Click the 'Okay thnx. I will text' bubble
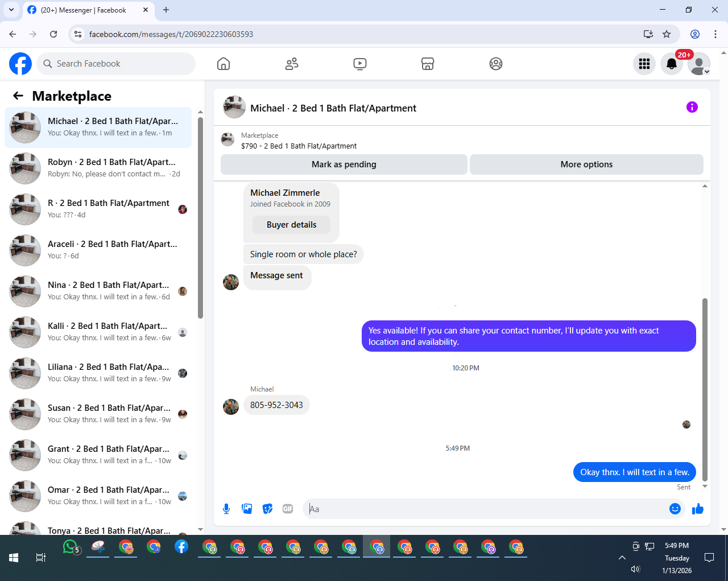 (635, 472)
